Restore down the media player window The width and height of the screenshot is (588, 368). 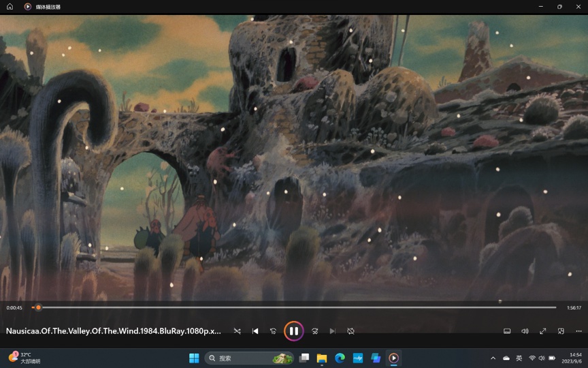point(559,6)
